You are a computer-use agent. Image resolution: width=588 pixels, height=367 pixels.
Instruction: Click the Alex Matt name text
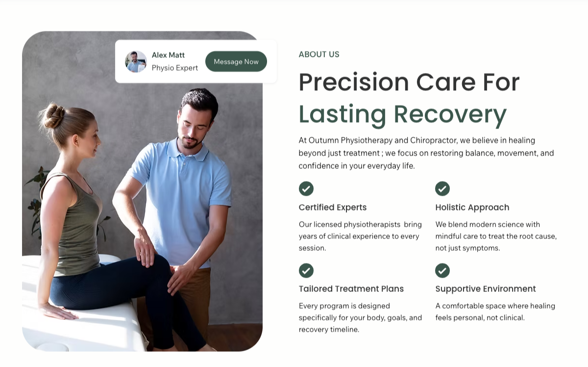(168, 55)
